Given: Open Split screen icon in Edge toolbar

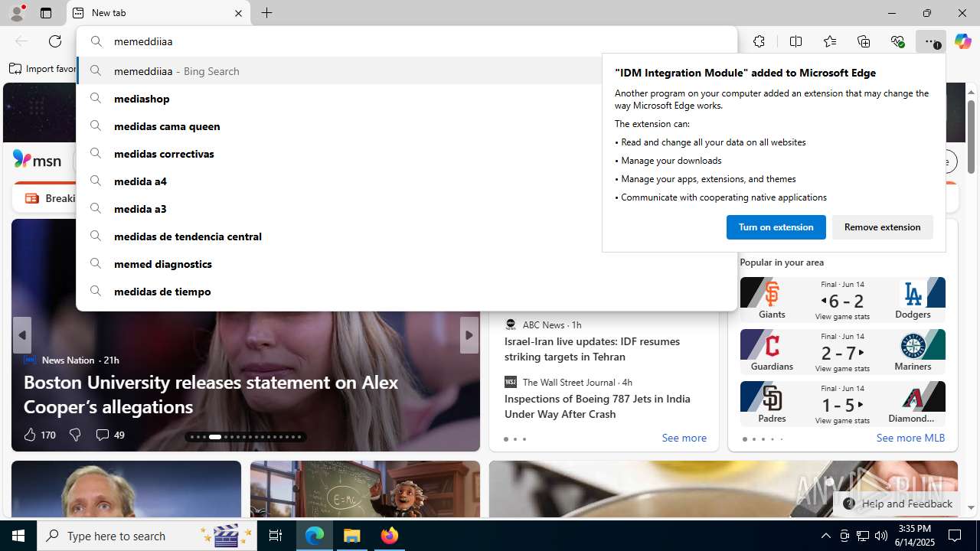Looking at the screenshot, I should point(795,41).
